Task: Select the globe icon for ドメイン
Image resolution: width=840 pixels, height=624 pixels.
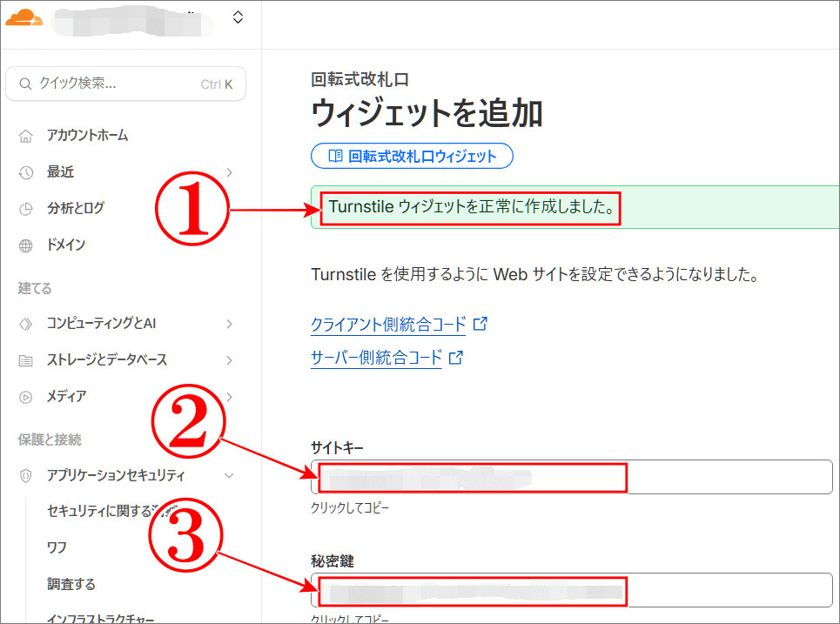Action: pyautogui.click(x=26, y=245)
